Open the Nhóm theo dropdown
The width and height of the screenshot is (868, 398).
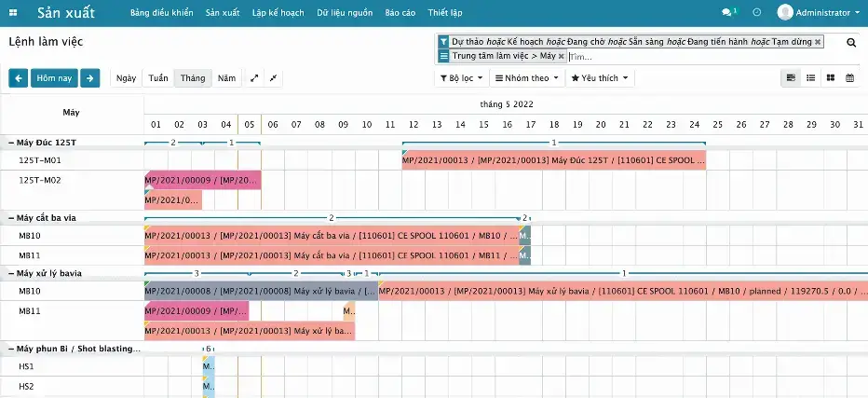pyautogui.click(x=527, y=78)
